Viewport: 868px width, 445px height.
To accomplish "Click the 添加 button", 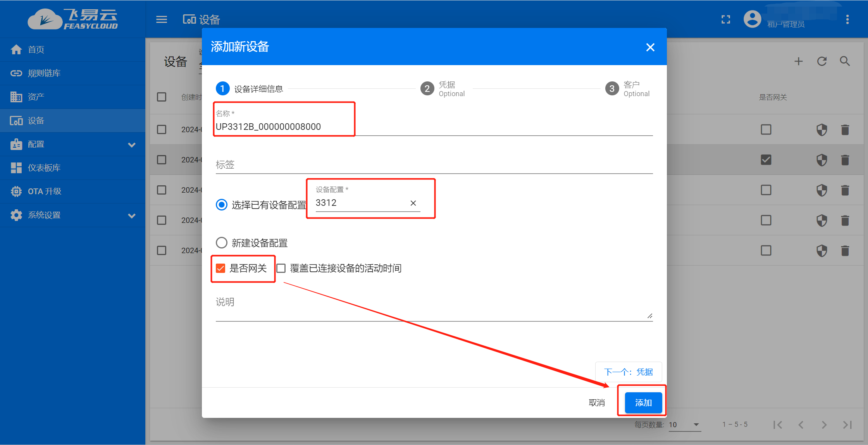I will tap(643, 402).
